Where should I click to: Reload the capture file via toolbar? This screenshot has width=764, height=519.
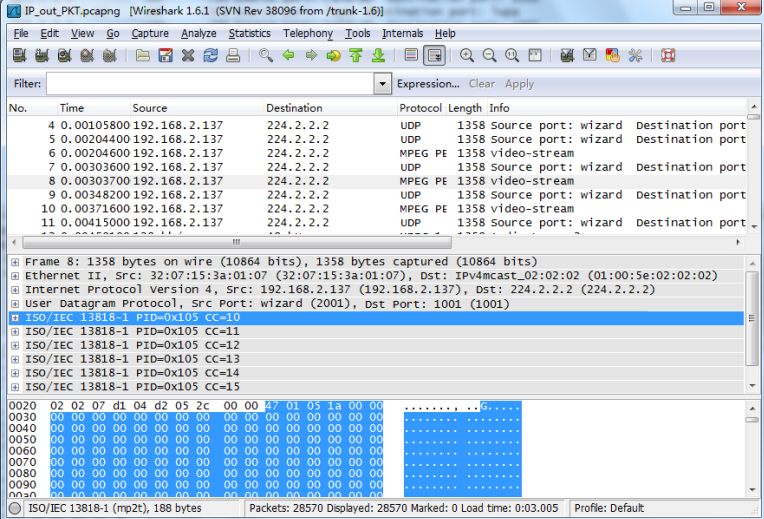[210, 57]
